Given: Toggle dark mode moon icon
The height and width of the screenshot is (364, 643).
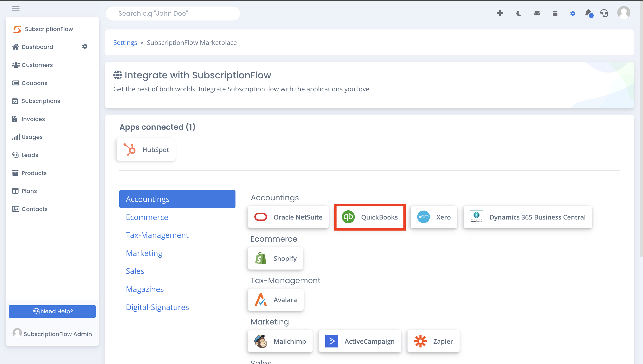Looking at the screenshot, I should point(519,13).
